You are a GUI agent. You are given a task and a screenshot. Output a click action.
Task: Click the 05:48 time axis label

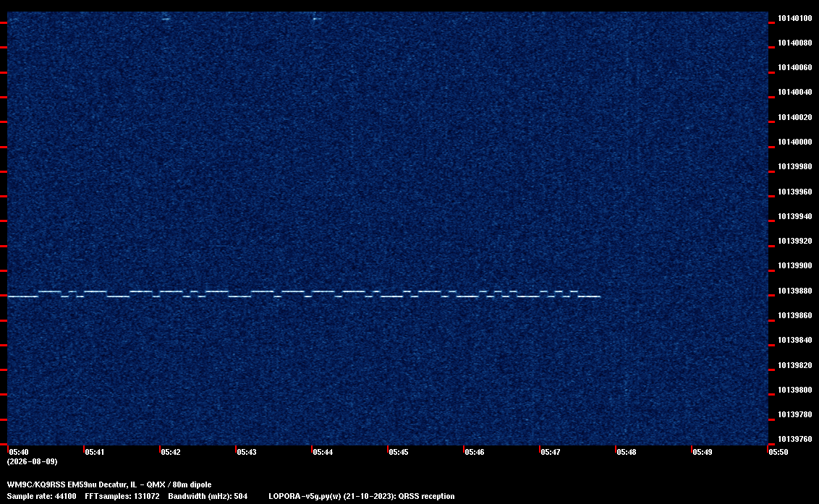(627, 452)
